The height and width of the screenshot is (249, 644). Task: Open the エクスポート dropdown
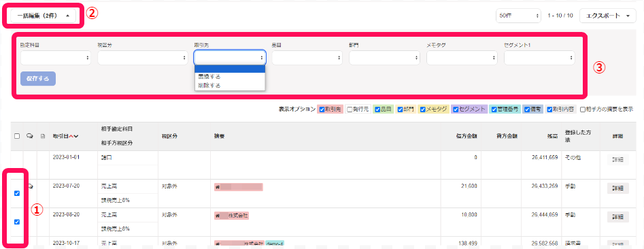[x=607, y=16]
